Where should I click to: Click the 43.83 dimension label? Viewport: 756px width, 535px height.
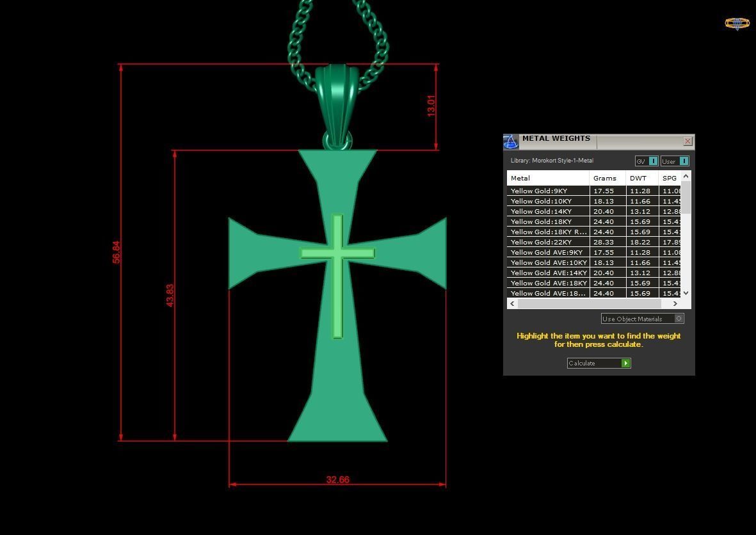click(170, 296)
